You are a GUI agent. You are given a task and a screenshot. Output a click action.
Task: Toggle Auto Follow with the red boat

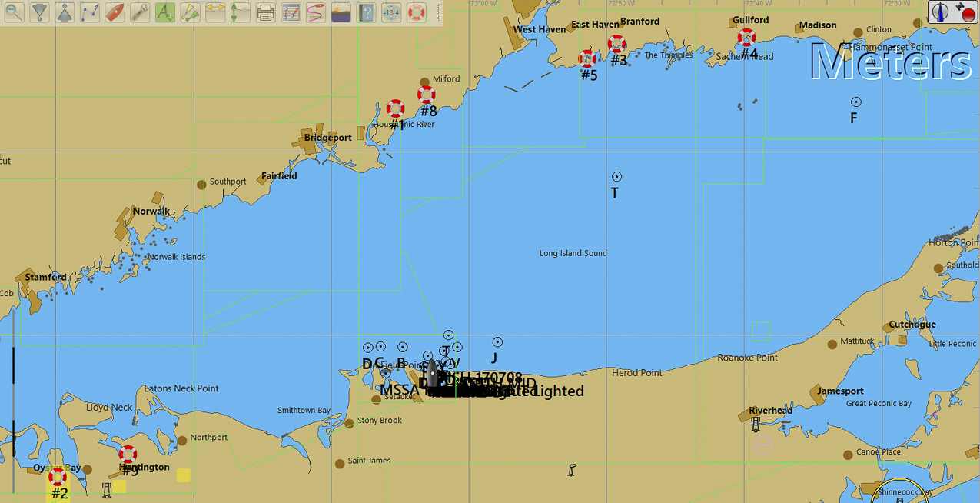tap(115, 12)
